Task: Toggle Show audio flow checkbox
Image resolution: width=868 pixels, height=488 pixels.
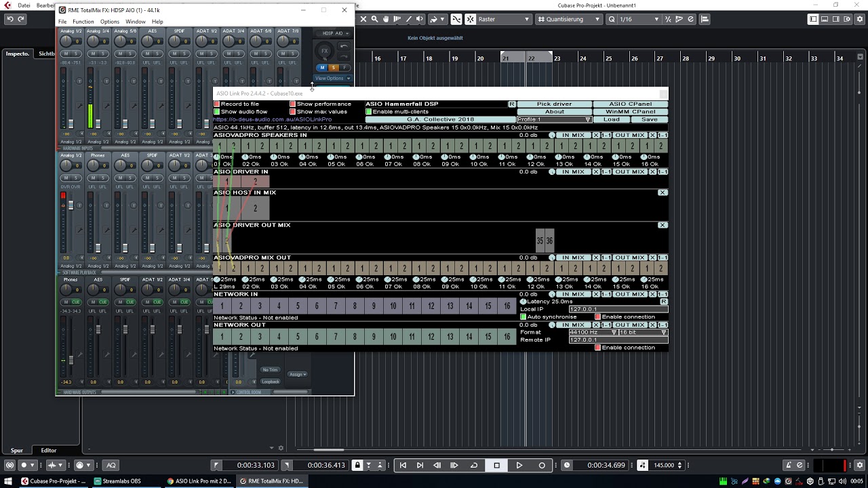Action: click(x=217, y=112)
